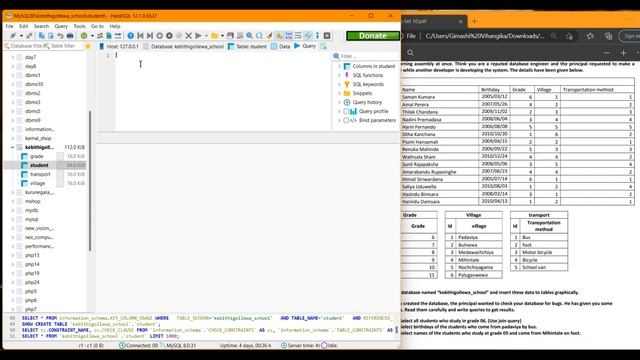Click the yellow star favorites icon

[88, 46]
